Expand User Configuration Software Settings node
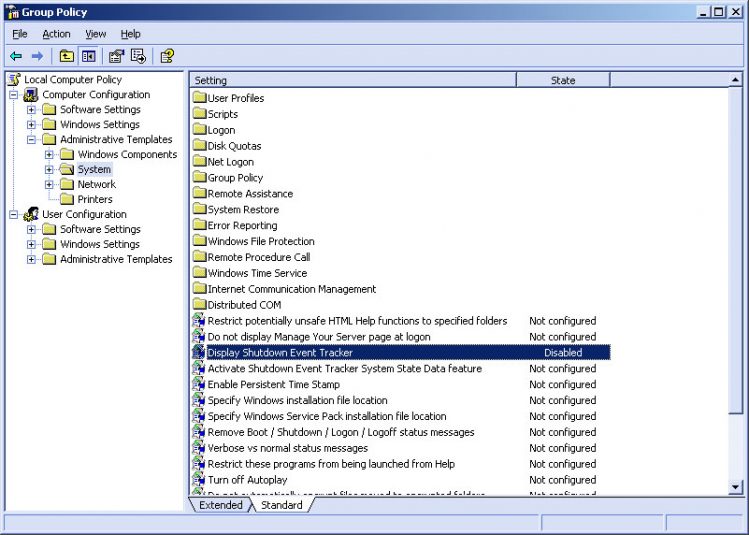 coord(32,230)
